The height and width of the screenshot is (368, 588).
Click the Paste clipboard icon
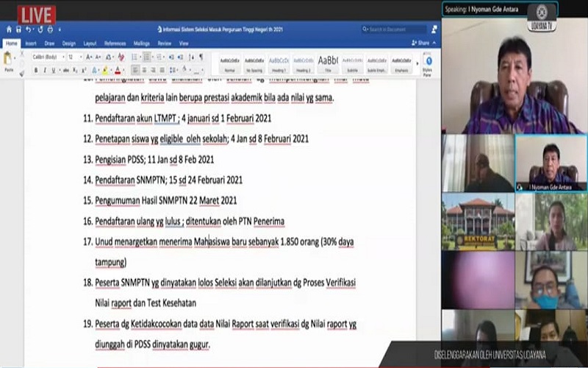click(9, 60)
